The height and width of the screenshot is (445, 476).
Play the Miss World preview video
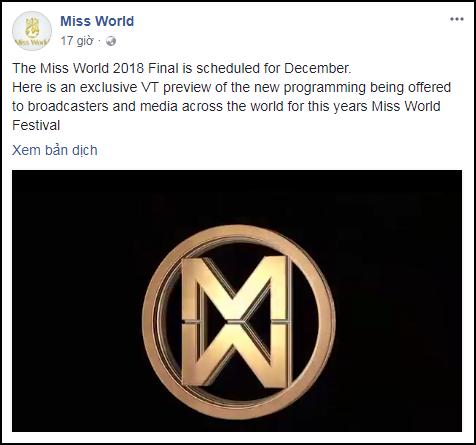point(237,301)
